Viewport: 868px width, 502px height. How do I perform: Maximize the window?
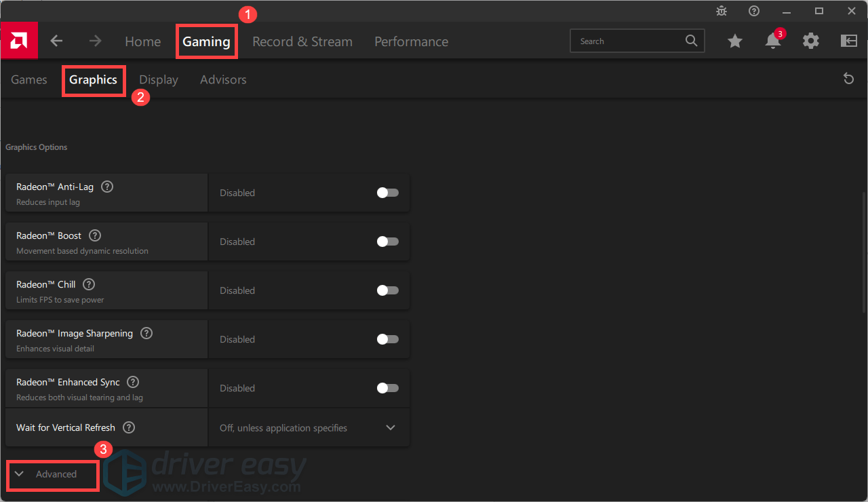click(819, 11)
